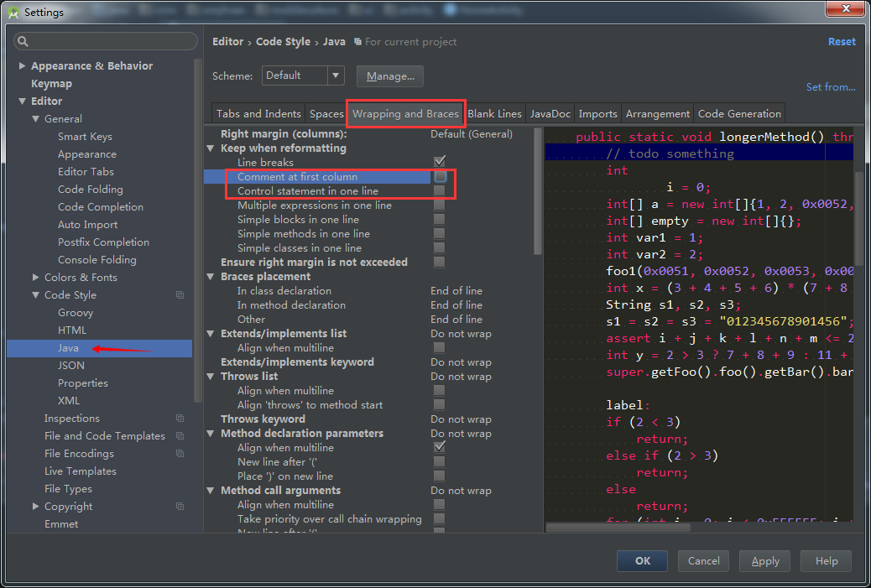Click the project-scope icon beside Copyright
871x588 pixels.
point(180,507)
